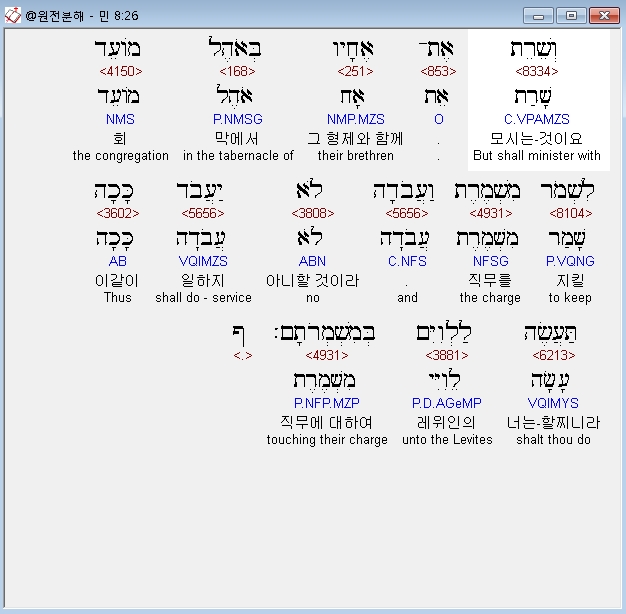The image size is (626, 614).
Task: Click parsing code VQIMZS
Action: click(x=203, y=261)
